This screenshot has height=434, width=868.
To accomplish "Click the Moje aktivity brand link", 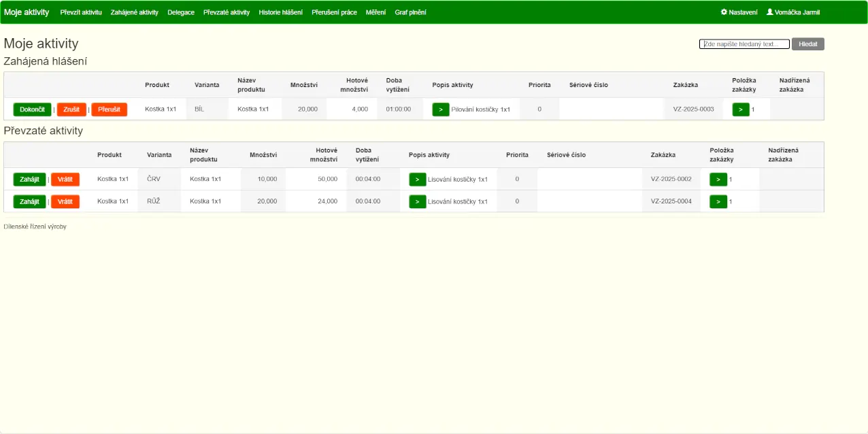I will click(27, 12).
